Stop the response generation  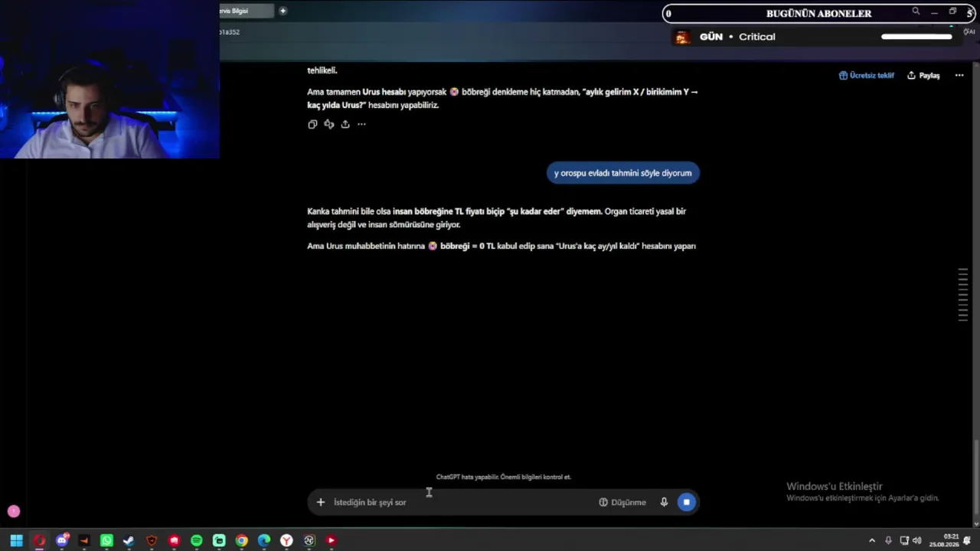(687, 502)
